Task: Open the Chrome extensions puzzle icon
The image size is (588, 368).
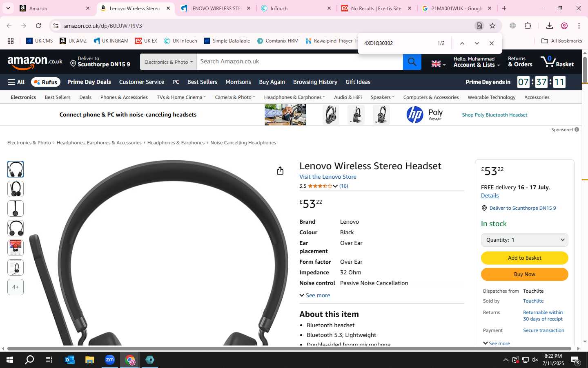Action: 528,26
